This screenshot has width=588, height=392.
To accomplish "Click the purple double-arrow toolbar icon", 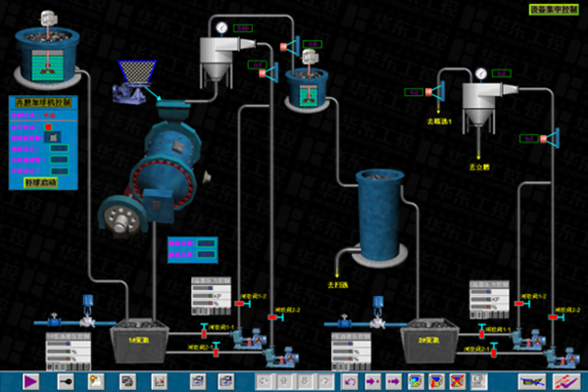I will pyautogui.click(x=393, y=380).
